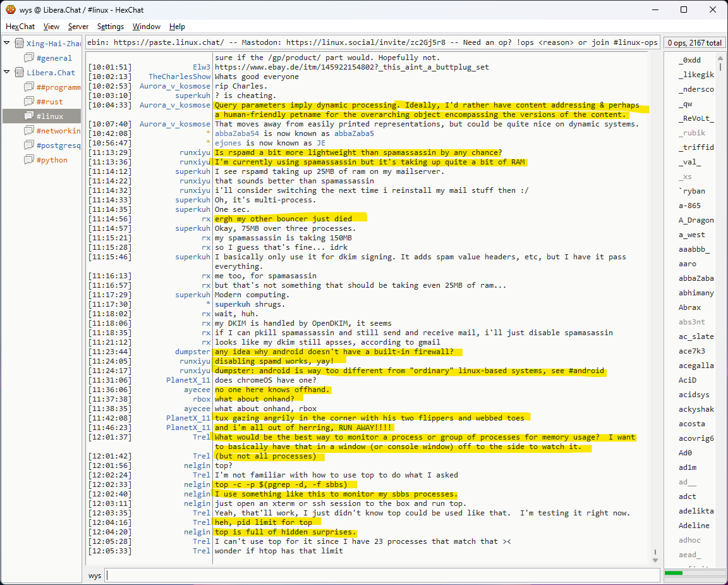Open the ebay.de link from Elw3

[351, 67]
